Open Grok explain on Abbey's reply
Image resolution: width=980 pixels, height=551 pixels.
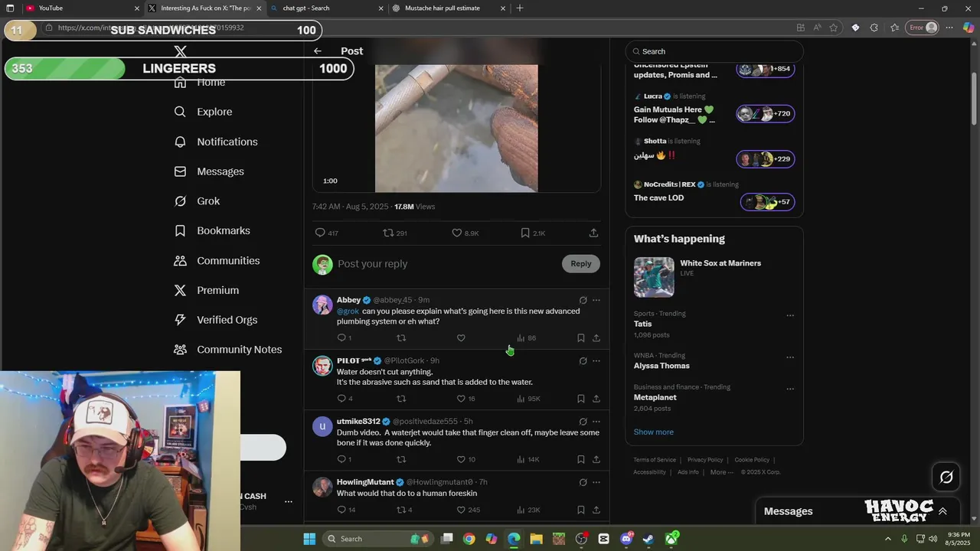[x=583, y=300]
